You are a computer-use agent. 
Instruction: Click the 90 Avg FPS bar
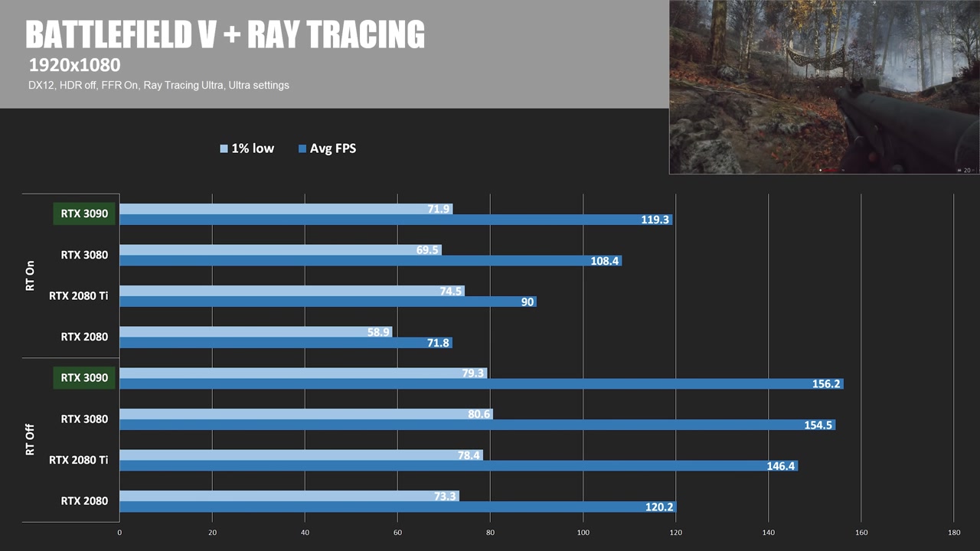point(328,302)
